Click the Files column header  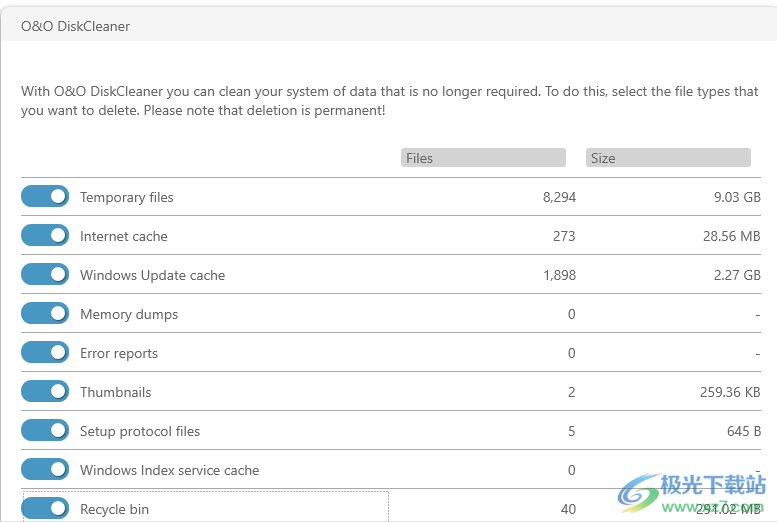click(x=483, y=158)
